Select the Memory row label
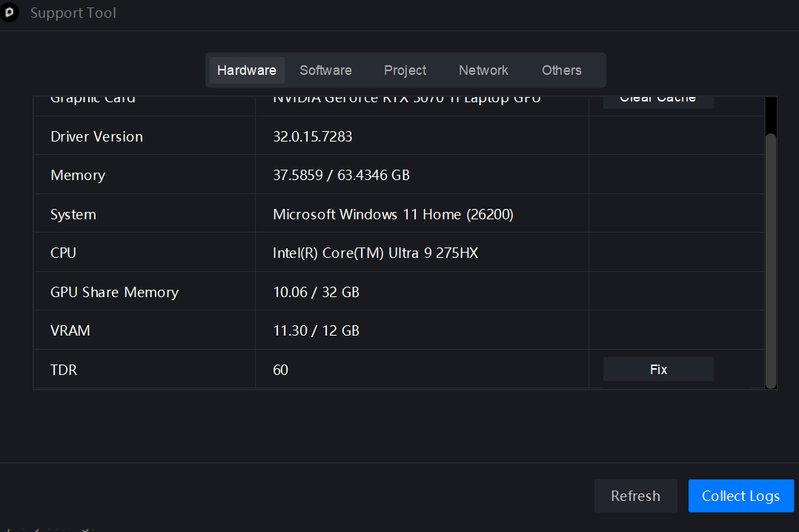The image size is (799, 532). 78,176
